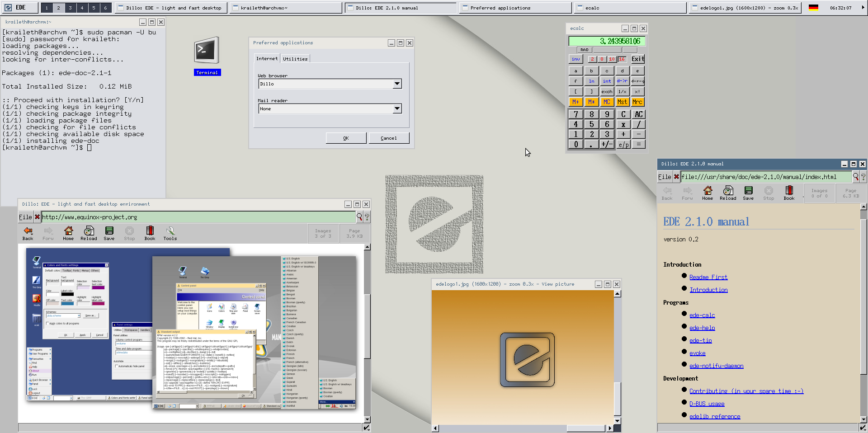Click Back icon in EDE manual Dillo window
Image resolution: width=868 pixels, height=433 pixels.
667,193
